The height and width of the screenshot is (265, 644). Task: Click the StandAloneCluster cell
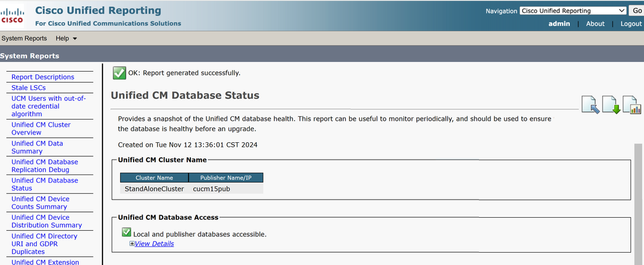coord(154,189)
